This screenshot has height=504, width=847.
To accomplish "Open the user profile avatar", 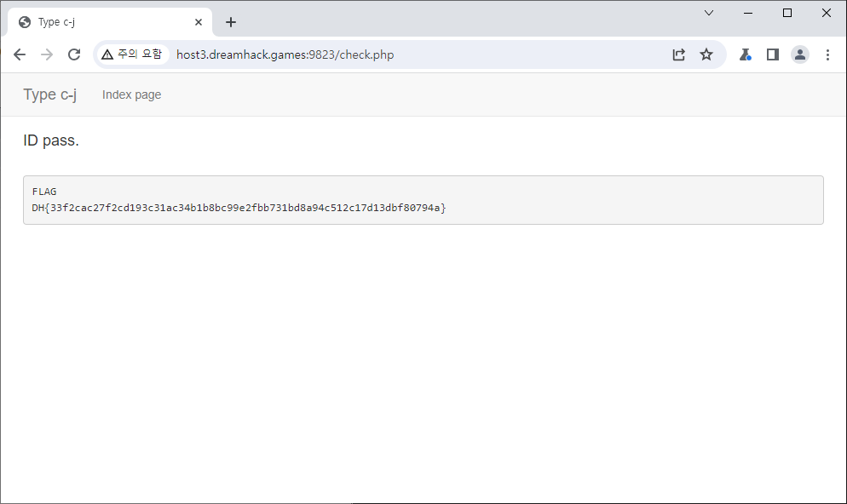I will click(800, 54).
